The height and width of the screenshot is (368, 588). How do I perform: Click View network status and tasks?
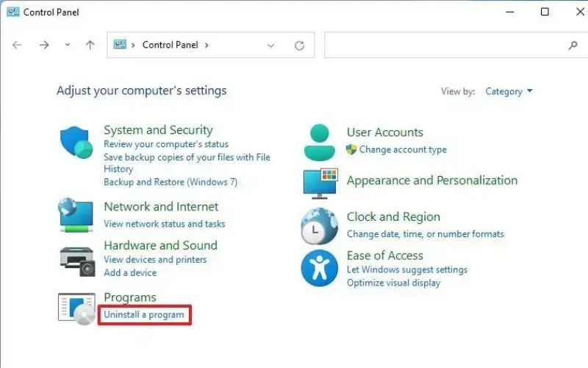coord(165,224)
